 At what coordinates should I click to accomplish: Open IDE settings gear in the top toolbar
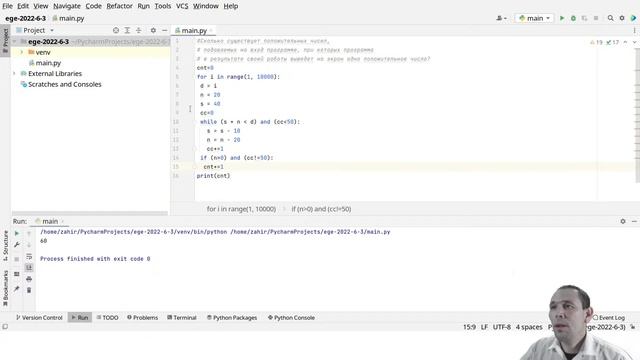click(x=622, y=18)
